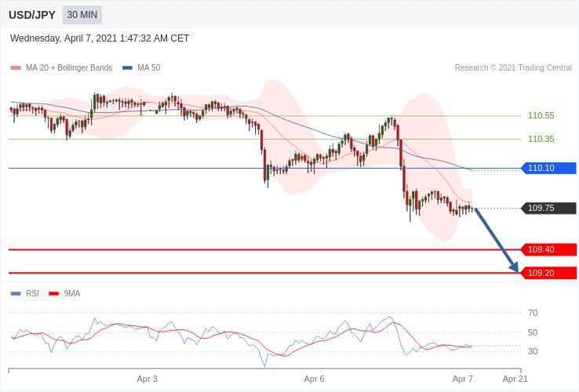Click the Apr 3 date marker

pyautogui.click(x=147, y=379)
